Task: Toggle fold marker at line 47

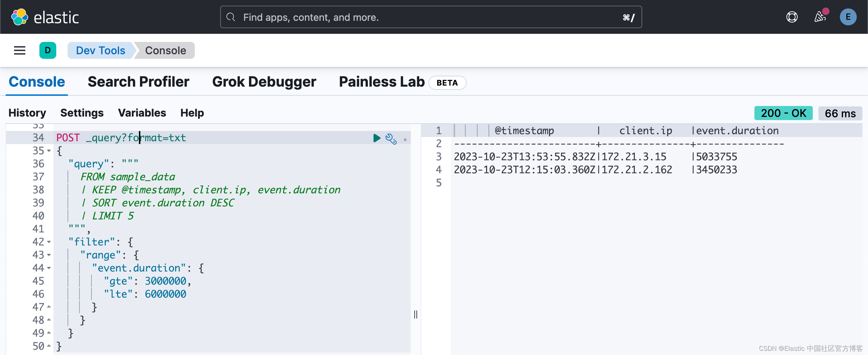Action: tap(49, 307)
